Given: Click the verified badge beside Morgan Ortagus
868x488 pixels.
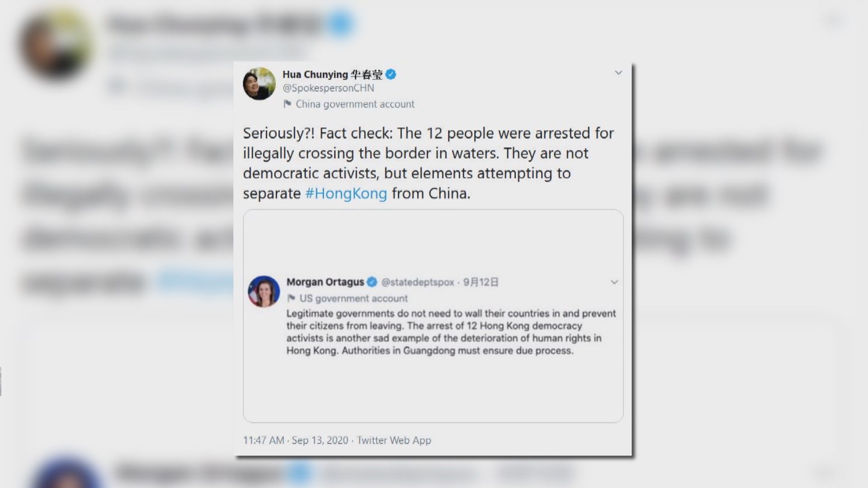Looking at the screenshot, I should [x=372, y=282].
